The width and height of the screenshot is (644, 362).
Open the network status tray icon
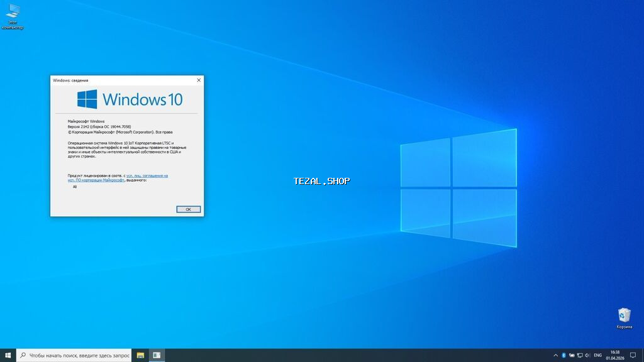(579, 355)
